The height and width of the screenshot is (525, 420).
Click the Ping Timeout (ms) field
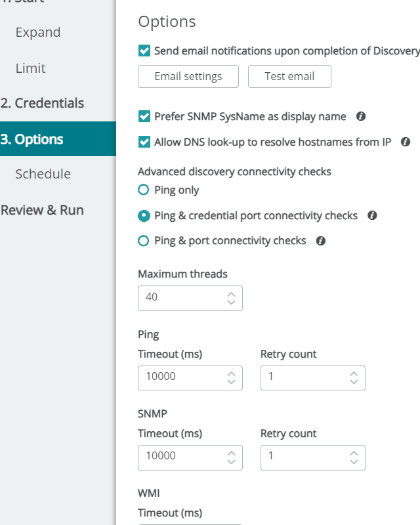[x=190, y=378]
